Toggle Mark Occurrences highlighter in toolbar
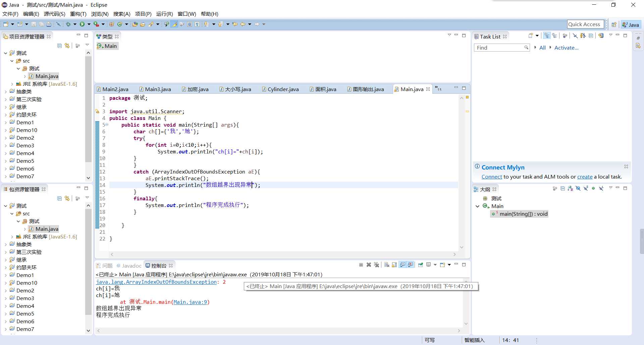The image size is (644, 345). click(174, 24)
